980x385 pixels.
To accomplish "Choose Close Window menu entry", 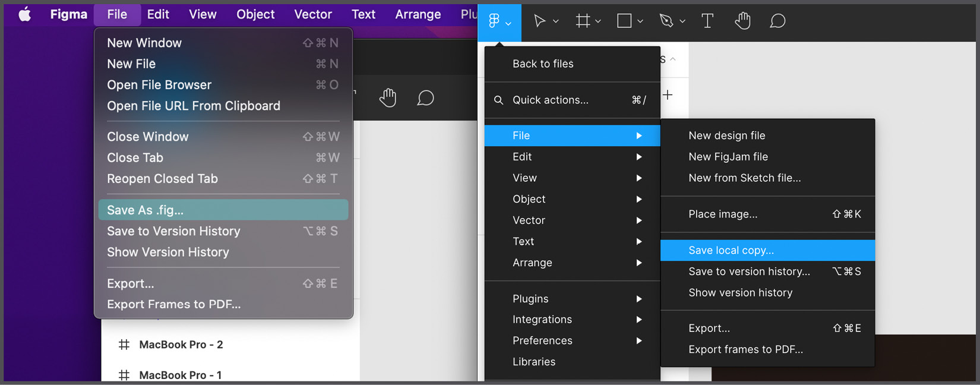I will pyautogui.click(x=223, y=137).
